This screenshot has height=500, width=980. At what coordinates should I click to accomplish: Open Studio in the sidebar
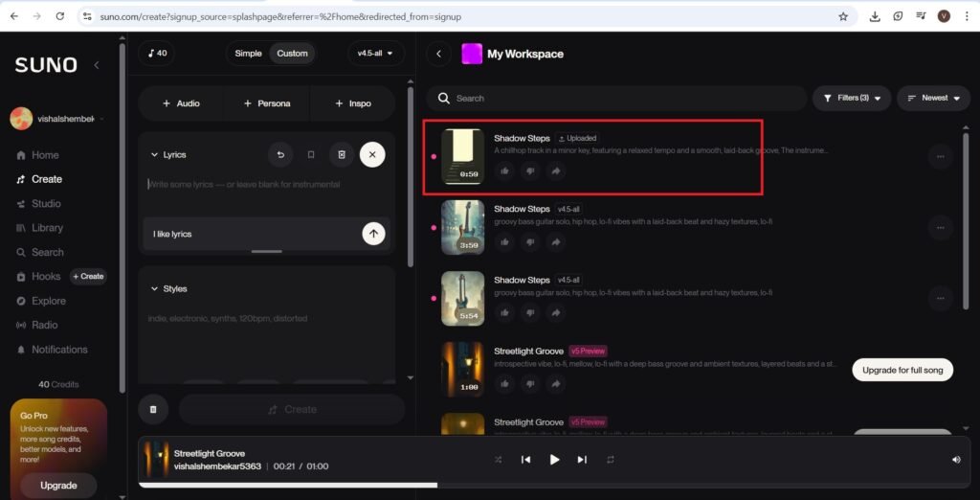pyautogui.click(x=38, y=203)
